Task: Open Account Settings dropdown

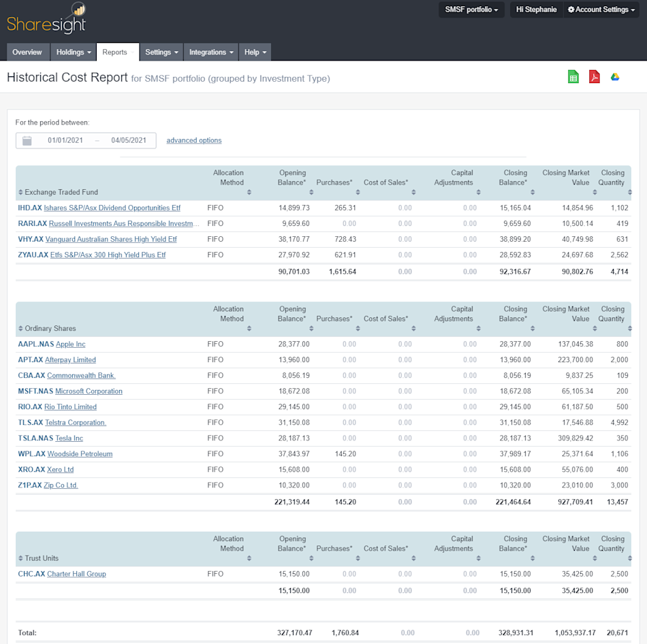Action: [601, 10]
